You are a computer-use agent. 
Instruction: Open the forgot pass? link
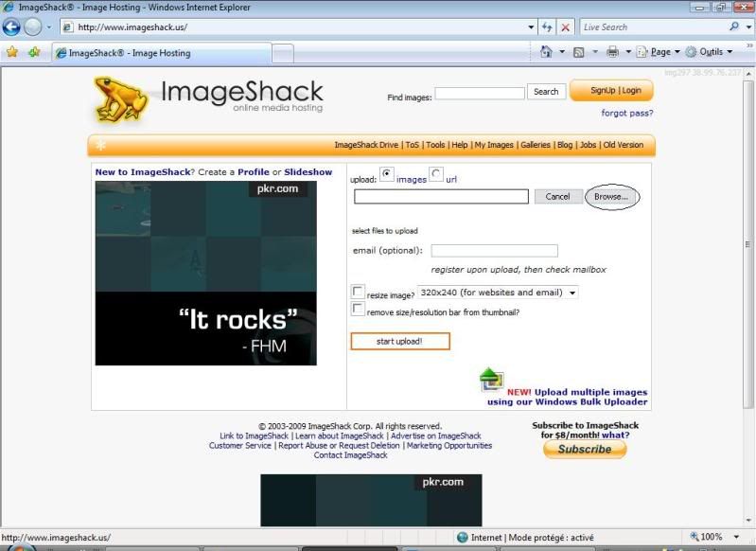click(626, 113)
